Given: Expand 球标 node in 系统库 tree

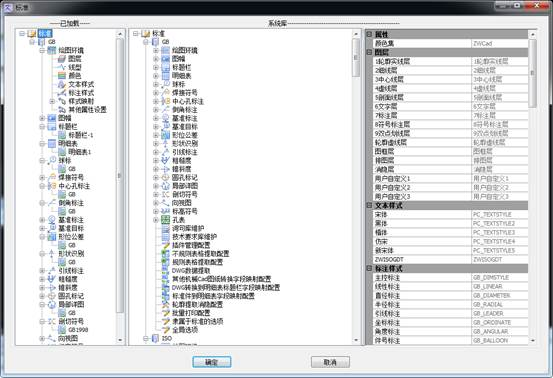Looking at the screenshot, I should (156, 84).
